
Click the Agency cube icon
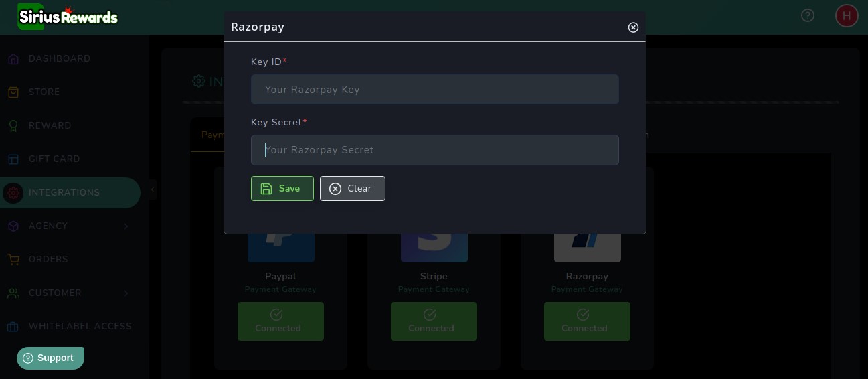(13, 226)
